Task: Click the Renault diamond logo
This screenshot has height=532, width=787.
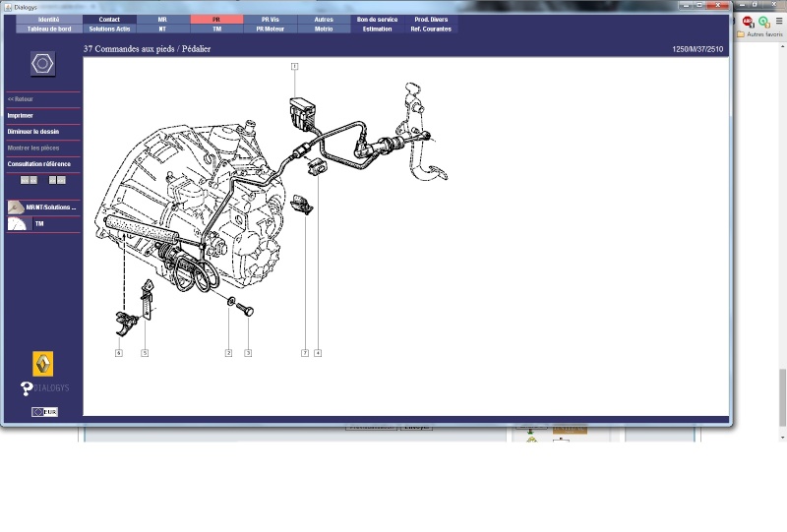Action: point(42,364)
